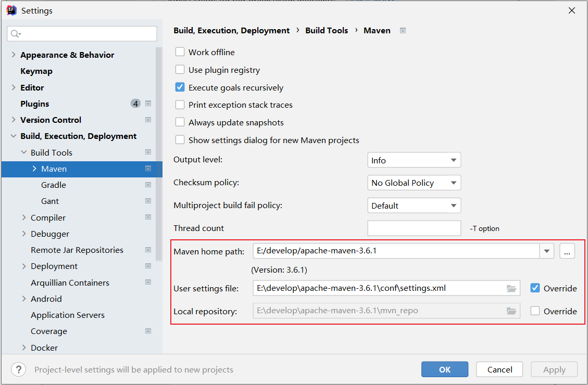This screenshot has height=385, width=588.
Task: Toggle Override for Local repository
Action: pos(535,311)
